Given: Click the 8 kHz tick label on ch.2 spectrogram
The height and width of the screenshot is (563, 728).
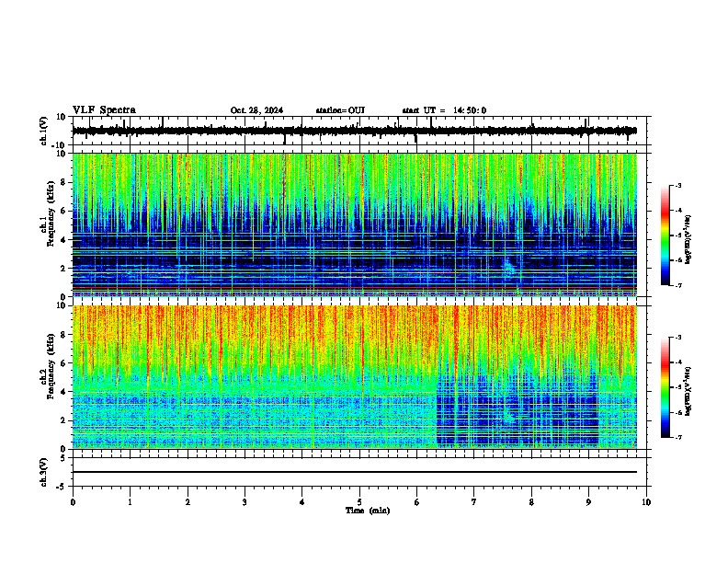Looking at the screenshot, I should pos(64,335).
